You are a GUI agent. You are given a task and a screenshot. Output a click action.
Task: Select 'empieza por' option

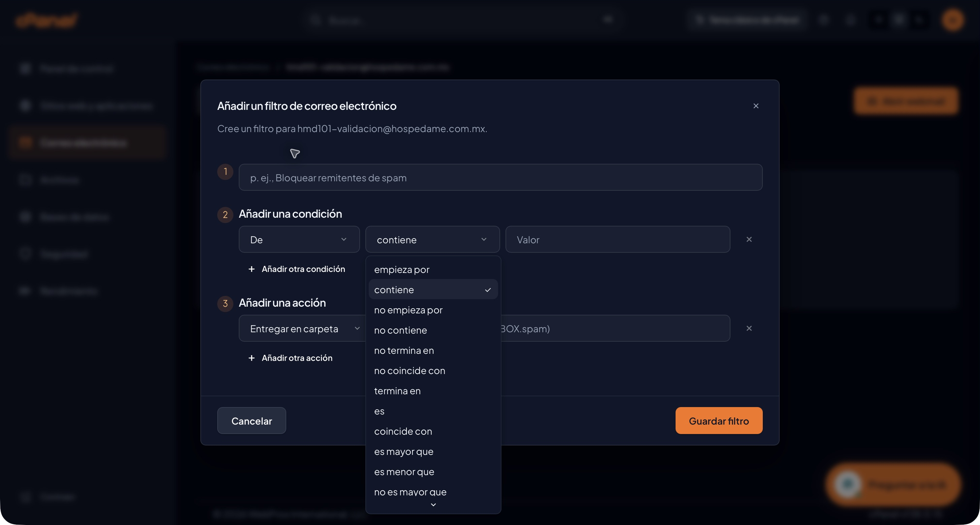433,269
